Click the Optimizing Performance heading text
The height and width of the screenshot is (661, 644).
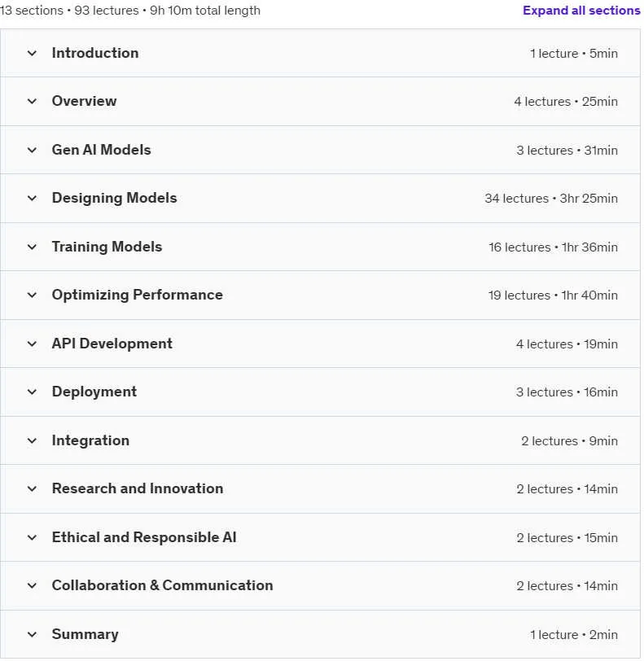pyautogui.click(x=137, y=295)
